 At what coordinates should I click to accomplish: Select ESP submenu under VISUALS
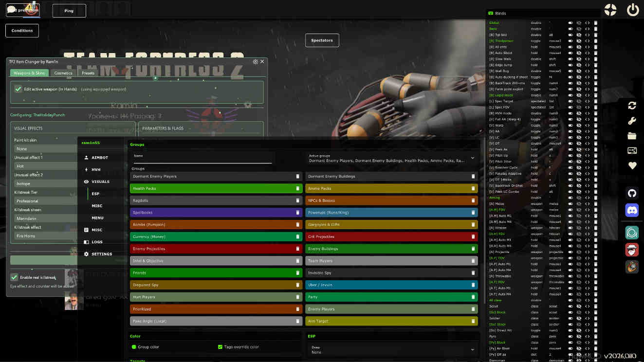(95, 194)
